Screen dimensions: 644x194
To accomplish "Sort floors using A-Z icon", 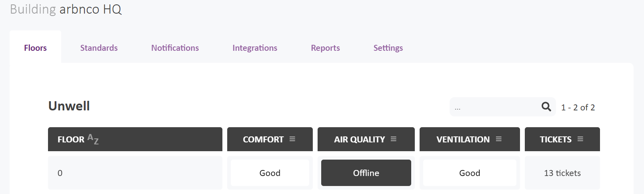I will point(93,139).
